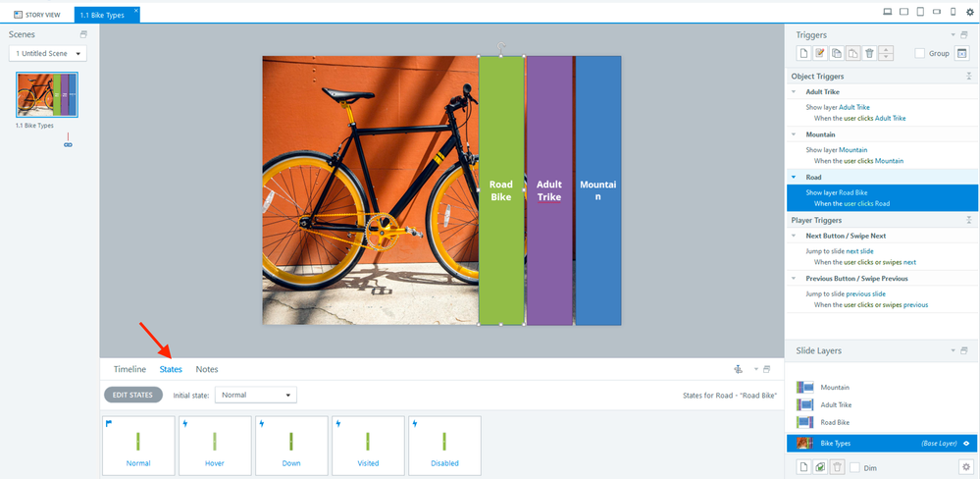Copy the selected trigger
The width and height of the screenshot is (980, 479).
[837, 53]
